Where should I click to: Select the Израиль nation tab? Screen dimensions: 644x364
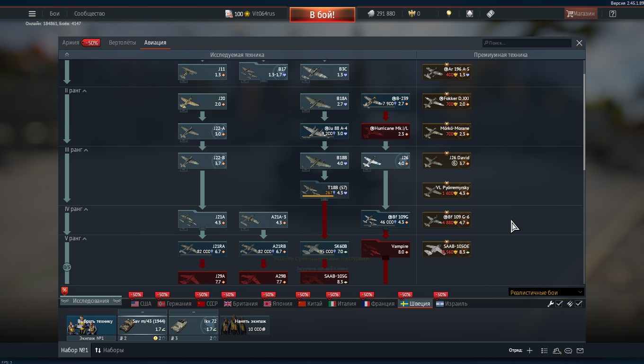(452, 304)
